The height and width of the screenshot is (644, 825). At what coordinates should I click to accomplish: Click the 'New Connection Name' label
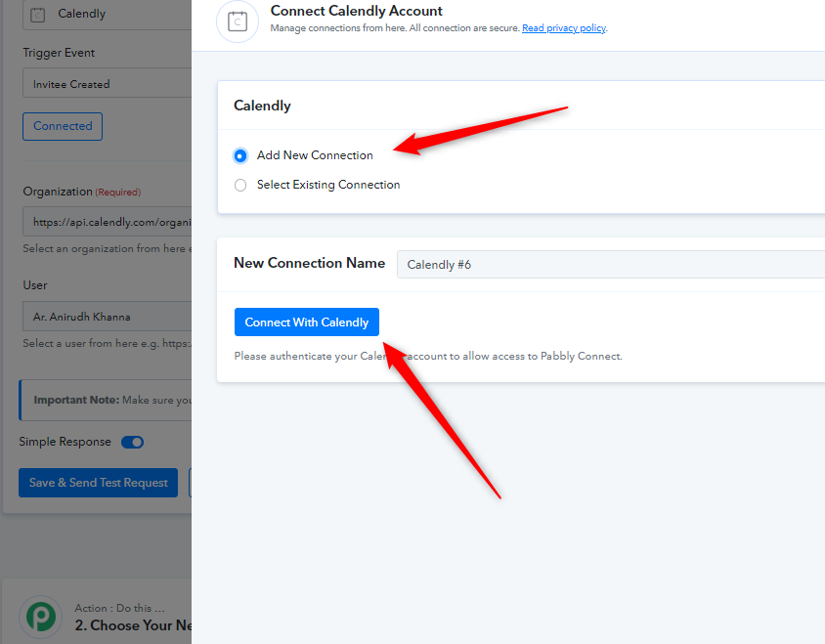pyautogui.click(x=309, y=263)
